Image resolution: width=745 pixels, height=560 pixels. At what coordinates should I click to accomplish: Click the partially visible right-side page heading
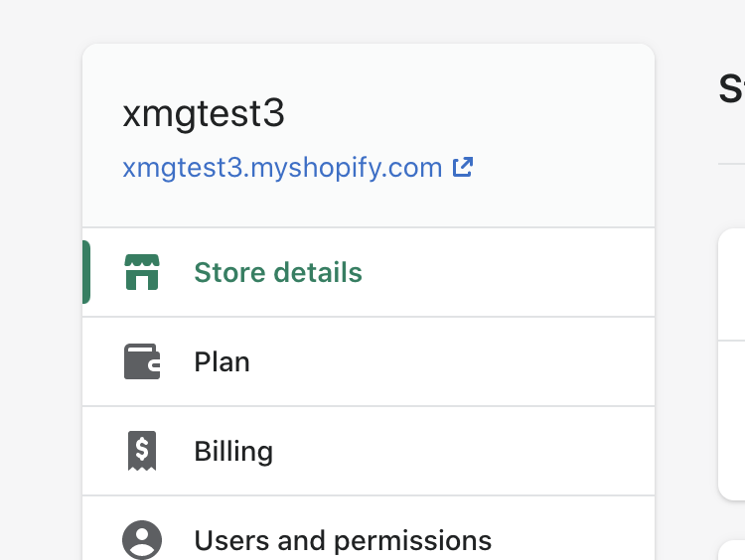[x=731, y=88]
